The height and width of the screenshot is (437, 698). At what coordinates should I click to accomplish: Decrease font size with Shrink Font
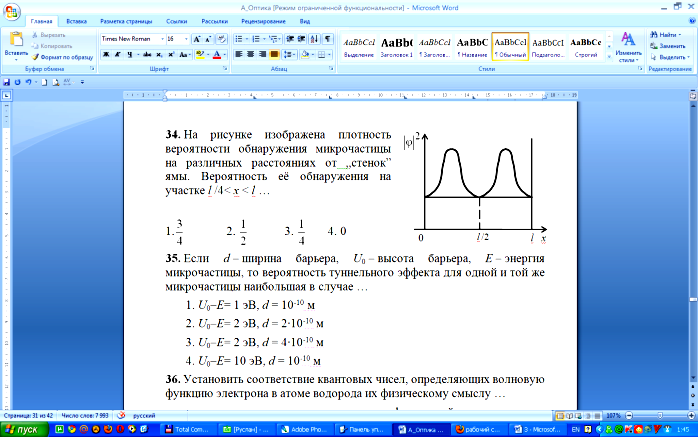[208, 39]
